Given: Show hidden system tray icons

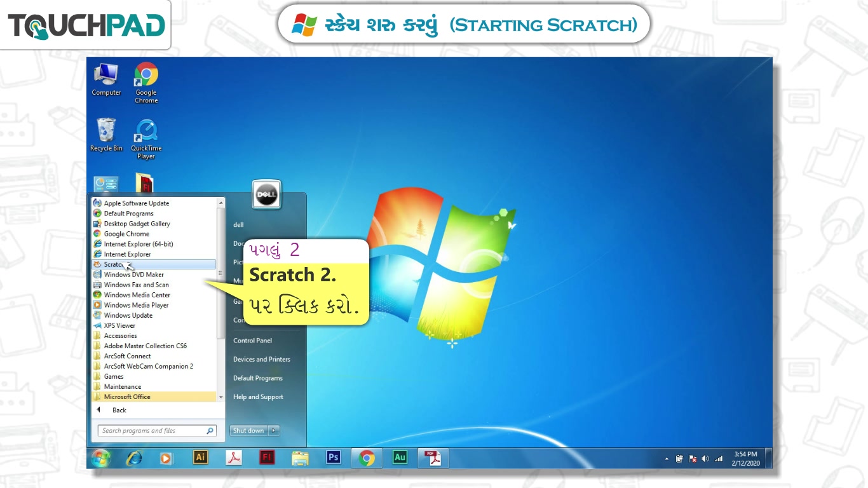Looking at the screenshot, I should point(667,458).
